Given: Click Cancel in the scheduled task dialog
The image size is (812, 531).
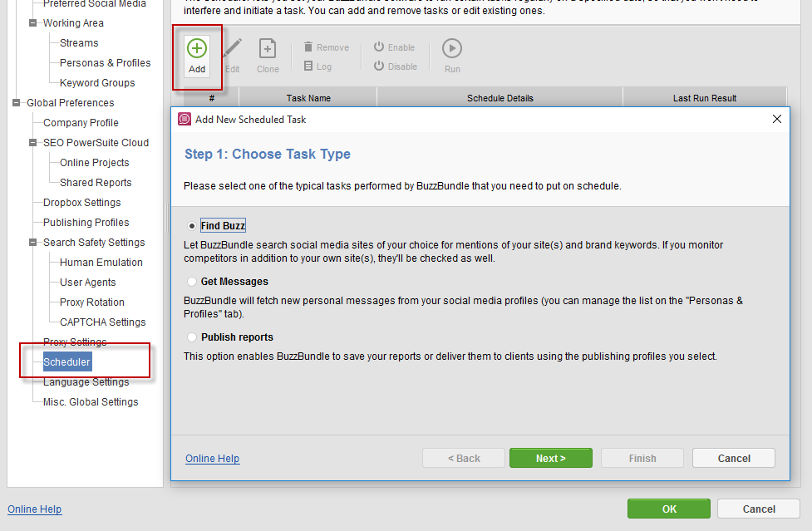Looking at the screenshot, I should (x=734, y=458).
